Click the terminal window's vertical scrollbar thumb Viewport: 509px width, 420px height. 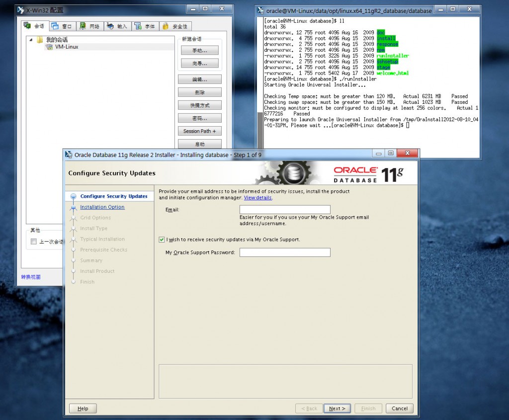(260, 130)
